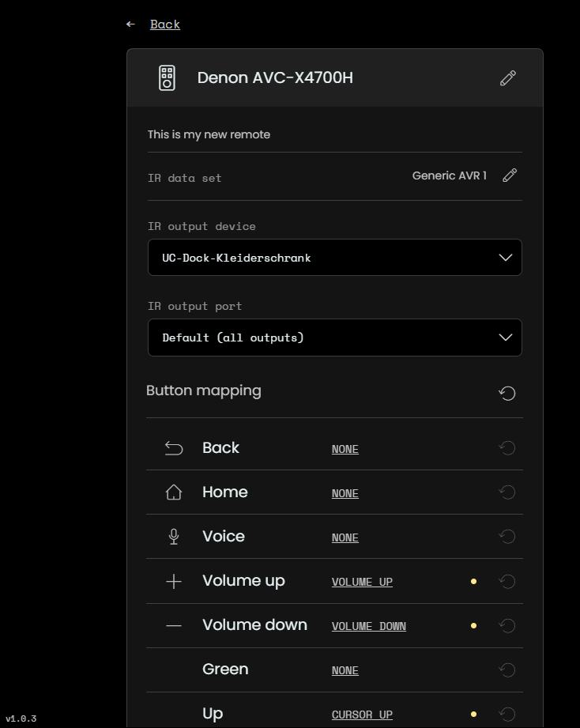
Task: Open the VOLUME_DOWN command link
Action: pos(369,626)
